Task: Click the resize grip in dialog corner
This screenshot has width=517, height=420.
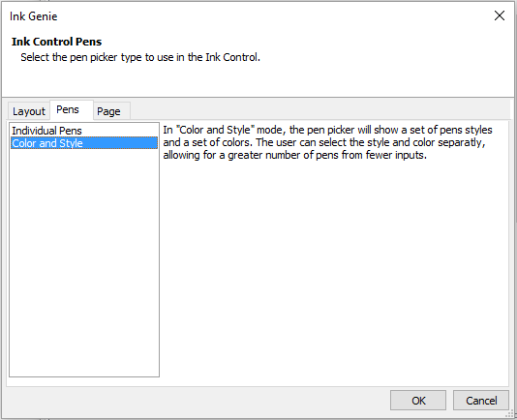Action: (x=510, y=414)
